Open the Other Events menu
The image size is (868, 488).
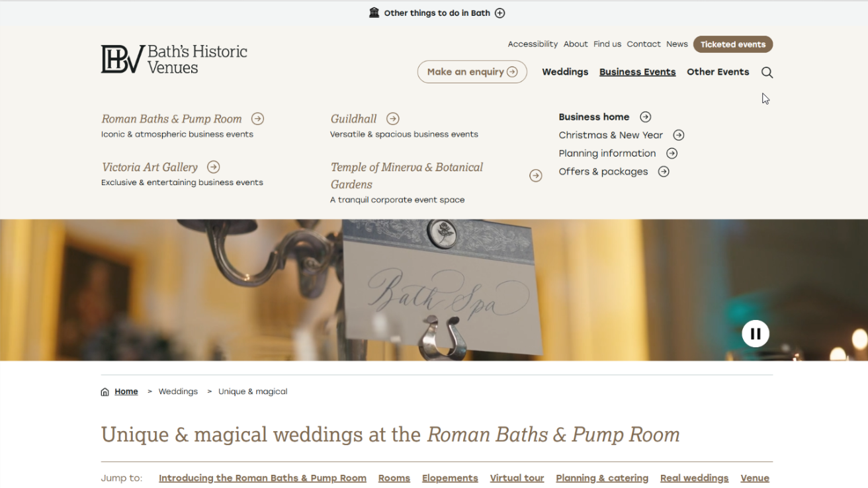(x=718, y=71)
